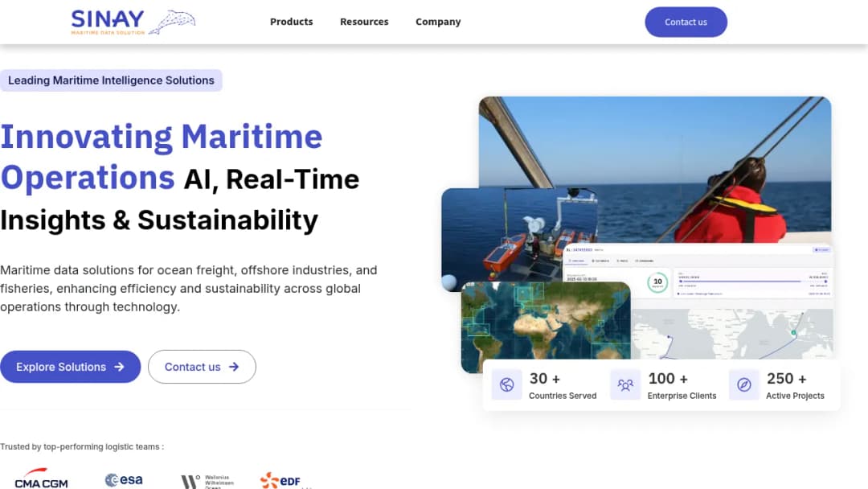Click the '100 +' enterprise clients statistic
This screenshot has height=489, width=868.
click(x=668, y=379)
